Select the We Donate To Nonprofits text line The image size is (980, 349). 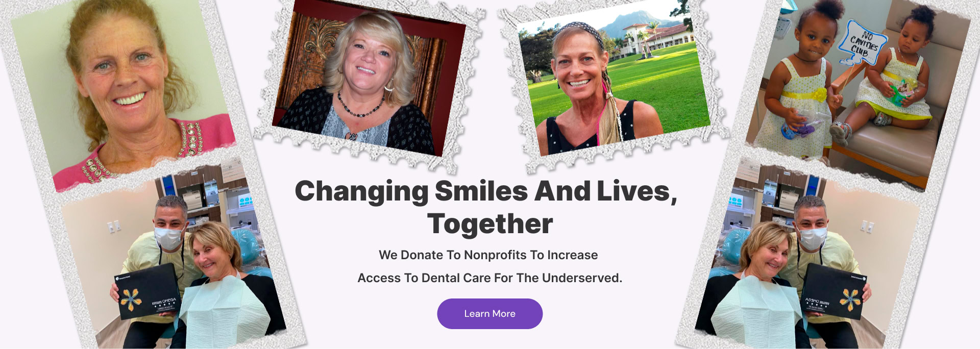coord(488,255)
